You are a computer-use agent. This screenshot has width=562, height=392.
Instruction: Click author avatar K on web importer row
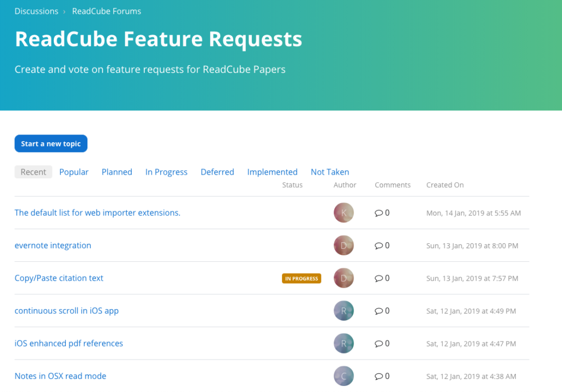344,212
